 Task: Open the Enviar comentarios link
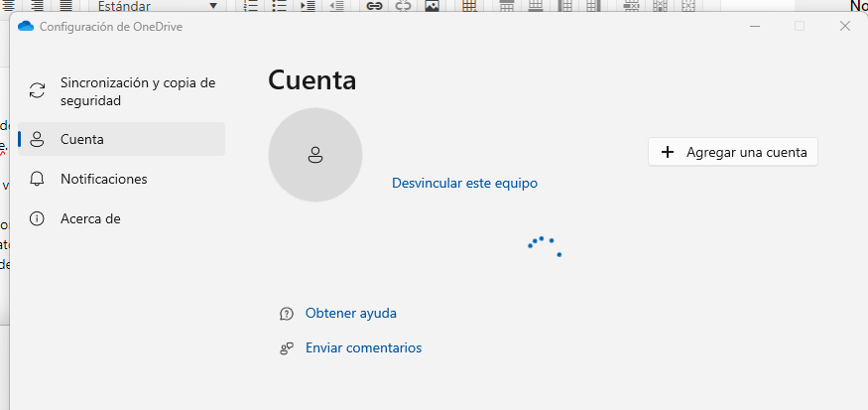click(364, 347)
